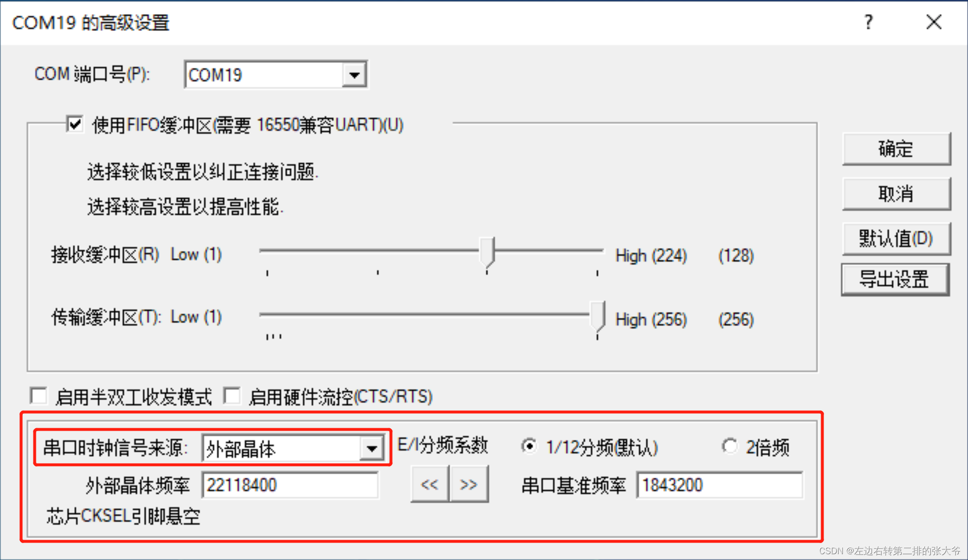Viewport: 968px width, 560px height.
Task: Enable 启用硬件流控(CTS/RTS)
Action: tap(232, 396)
